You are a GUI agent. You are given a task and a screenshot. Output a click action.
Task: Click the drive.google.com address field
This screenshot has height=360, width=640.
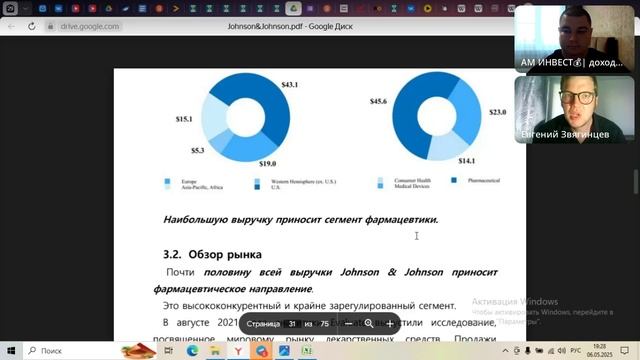tap(90, 27)
